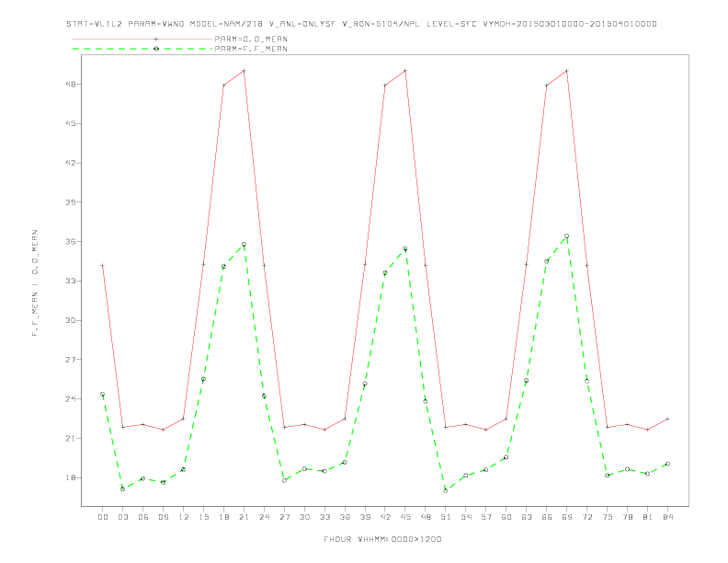This screenshot has height=563, width=728.
Task: Click forecast hour 60 on the horizontal axis
Action: tap(506, 517)
